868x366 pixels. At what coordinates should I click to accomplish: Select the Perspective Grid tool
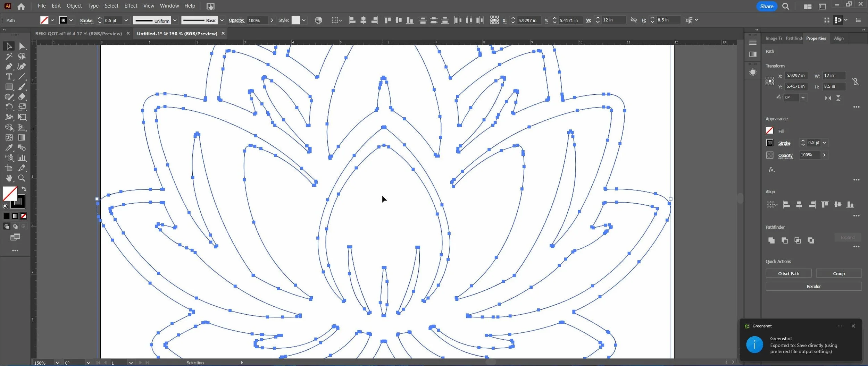point(22,127)
